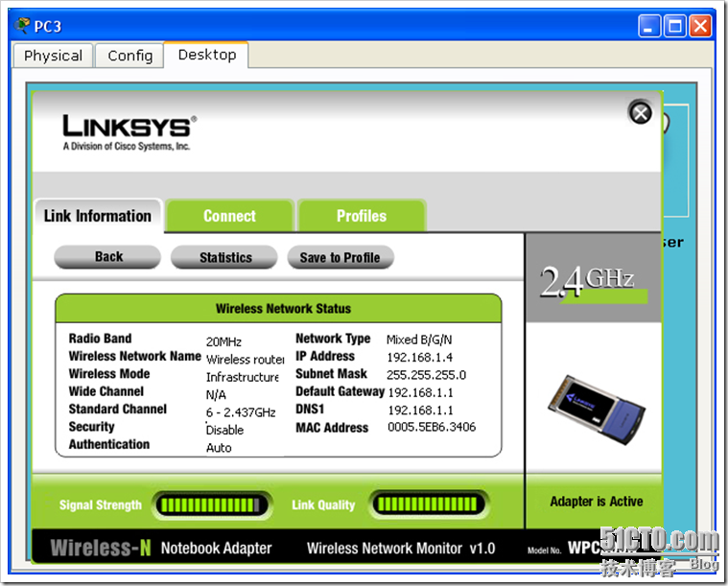This screenshot has width=728, height=586.
Task: Click the PC3 window title icon
Action: click(22, 26)
